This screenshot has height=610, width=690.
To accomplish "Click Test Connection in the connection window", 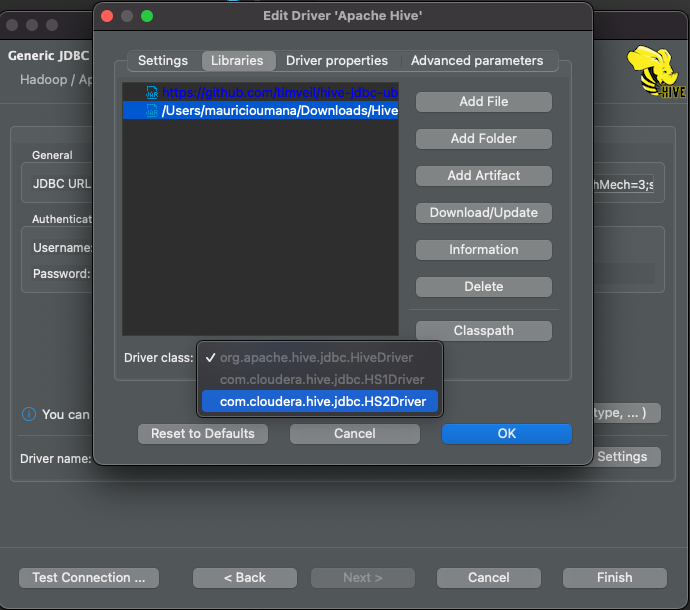I will point(89,577).
